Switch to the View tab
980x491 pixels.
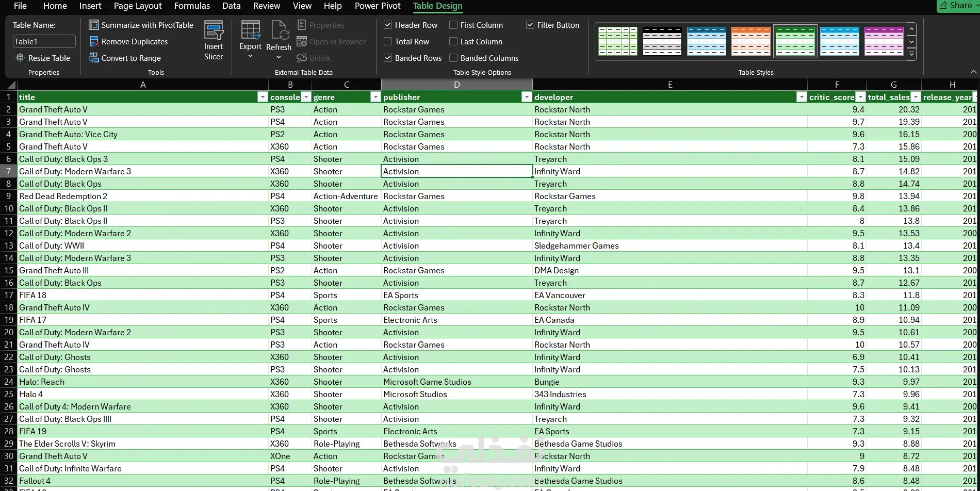point(302,6)
